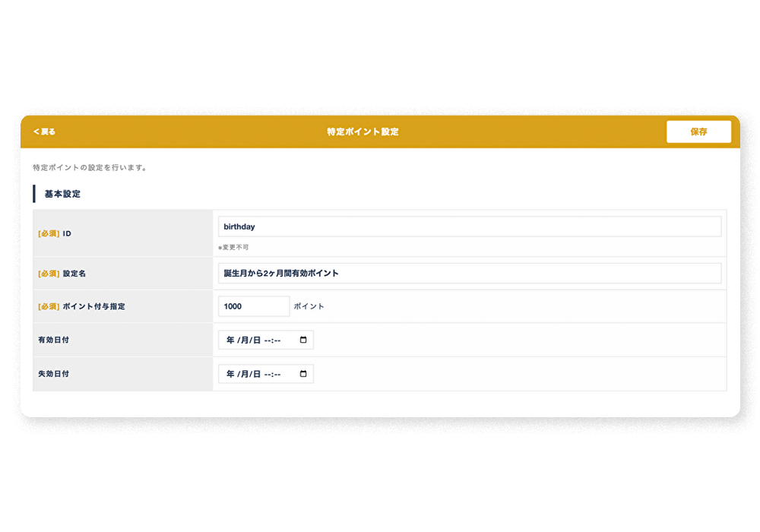Viewport: 760px width, 532px height.
Task: Select the day segment of 失効日付
Action: pyautogui.click(x=256, y=374)
